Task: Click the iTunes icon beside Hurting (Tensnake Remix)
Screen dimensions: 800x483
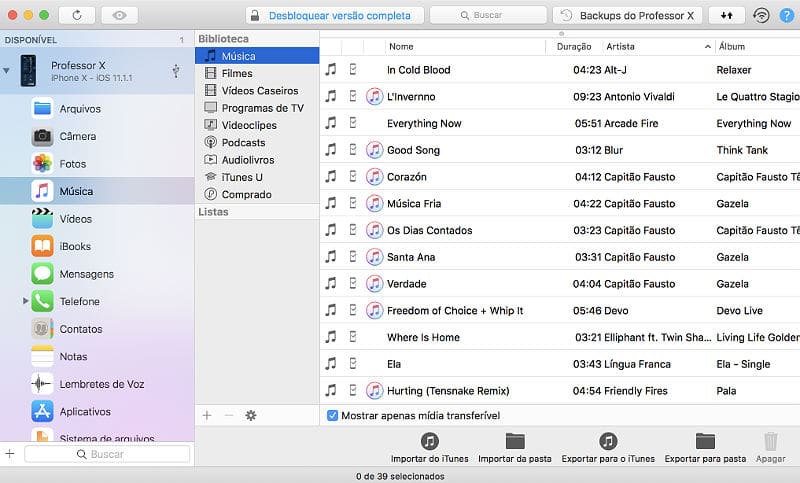Action: pos(374,391)
